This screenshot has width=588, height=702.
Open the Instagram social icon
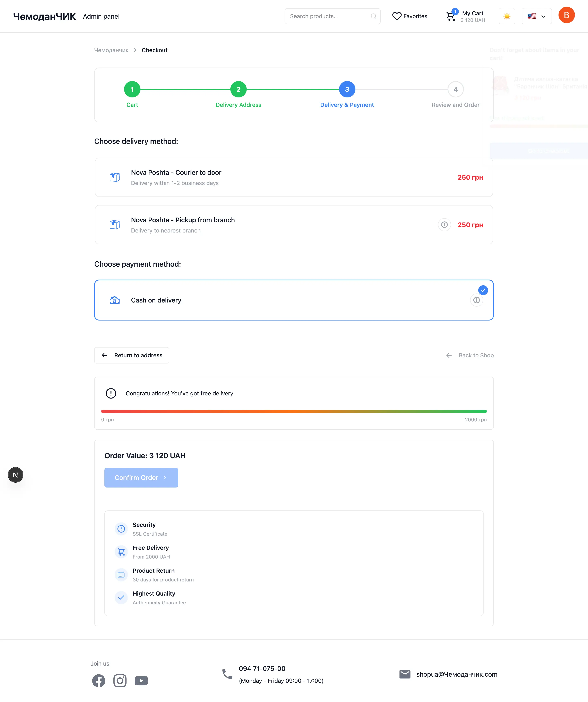pos(120,681)
